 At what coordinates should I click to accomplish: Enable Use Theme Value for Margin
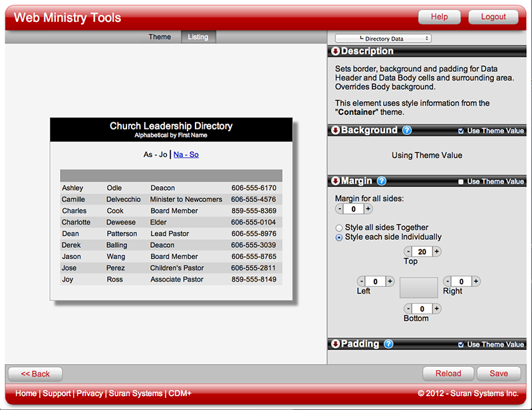[x=462, y=182]
